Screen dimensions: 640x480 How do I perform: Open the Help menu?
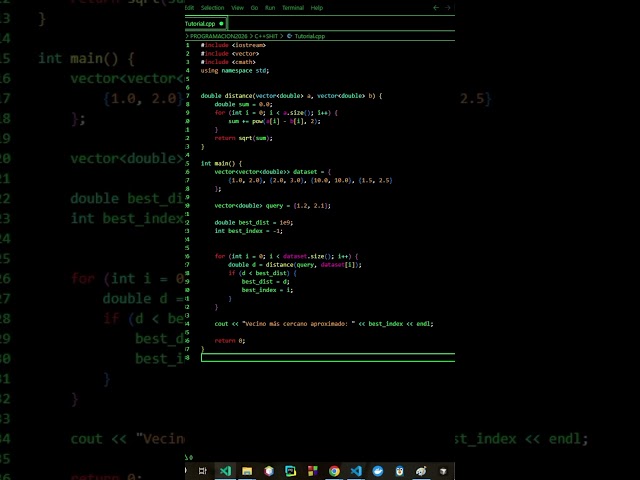(x=317, y=8)
